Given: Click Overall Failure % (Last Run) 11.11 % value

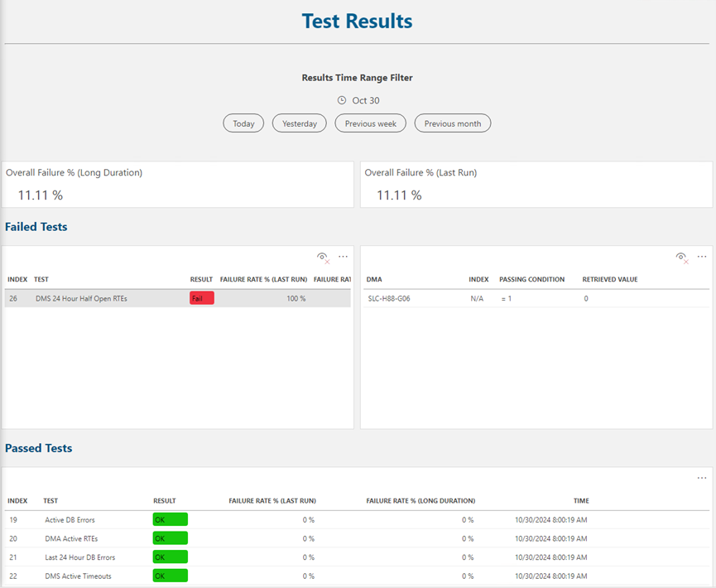Looking at the screenshot, I should coord(399,195).
